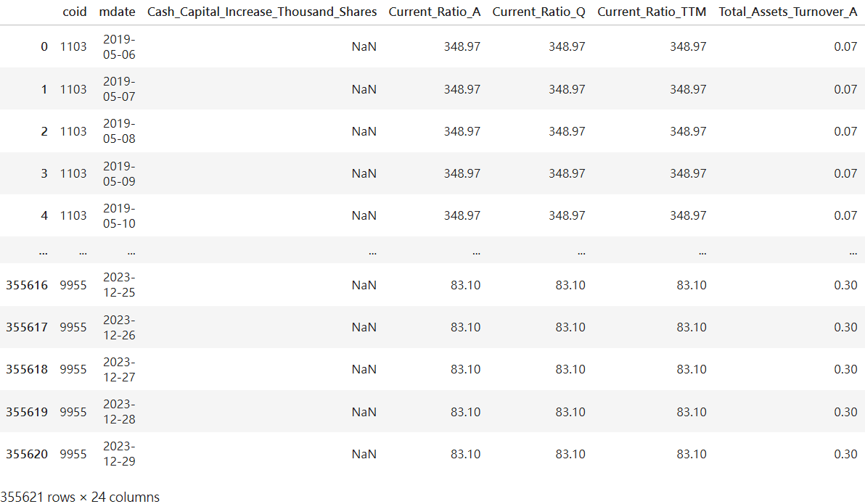Viewport: 865px width, 504px height.
Task: Click the "355621 rows × 24 columns" summary
Action: click(80, 497)
